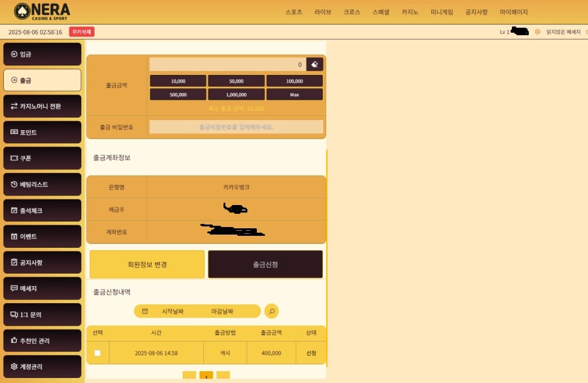Check the box for the 400,000 withdrawal row

click(x=98, y=353)
